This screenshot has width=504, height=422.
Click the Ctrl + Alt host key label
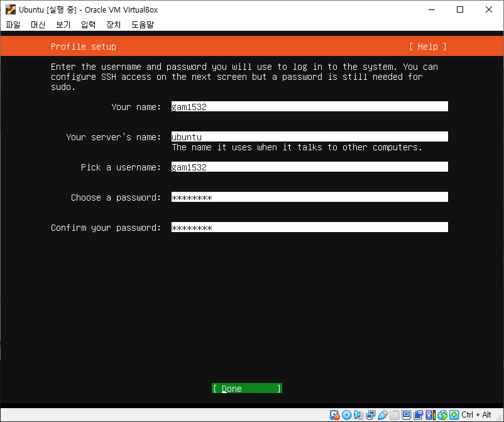(476, 414)
